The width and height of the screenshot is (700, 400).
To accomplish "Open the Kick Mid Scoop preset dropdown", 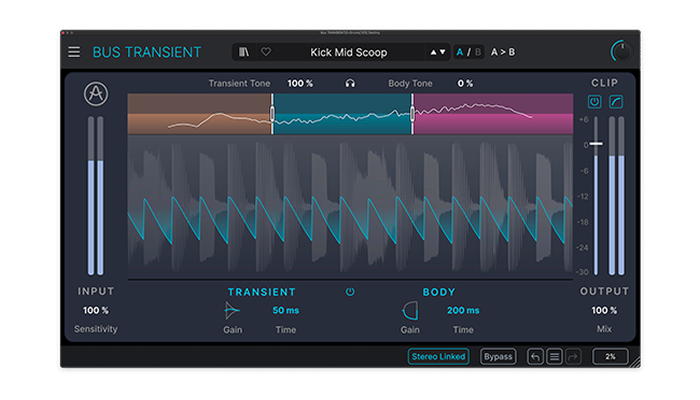I will pyautogui.click(x=348, y=52).
